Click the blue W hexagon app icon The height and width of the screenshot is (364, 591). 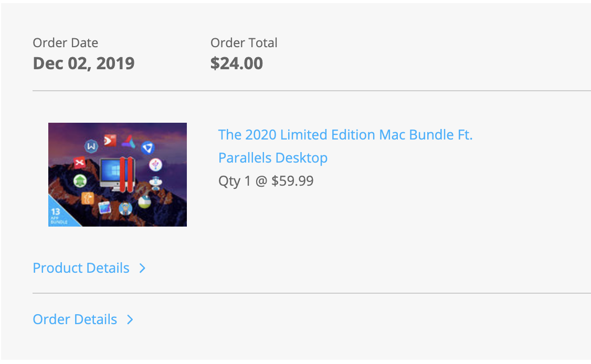(91, 146)
